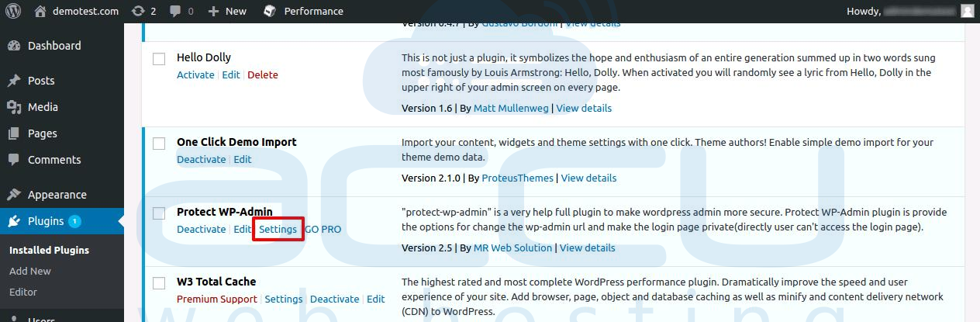This screenshot has width=980, height=322.
Task: Click the Appearance paintbrush icon
Action: (x=14, y=195)
